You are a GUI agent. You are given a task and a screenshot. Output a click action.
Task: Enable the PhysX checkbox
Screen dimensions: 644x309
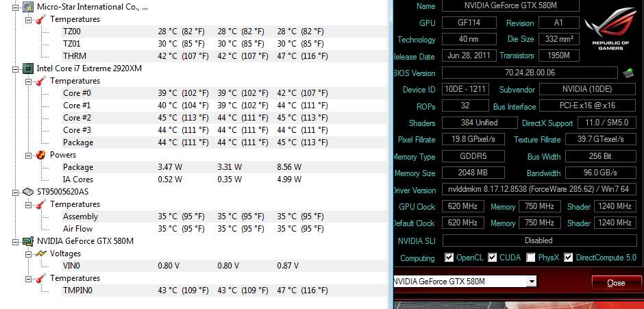tap(531, 258)
